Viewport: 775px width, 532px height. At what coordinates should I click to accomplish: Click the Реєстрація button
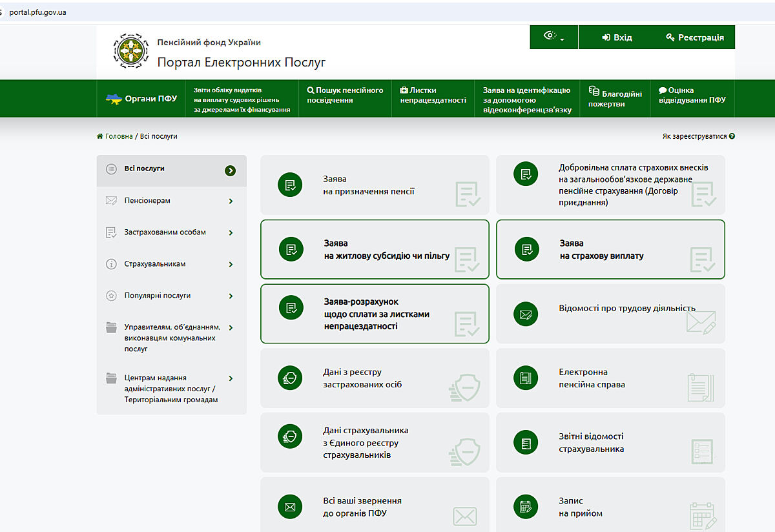point(695,37)
